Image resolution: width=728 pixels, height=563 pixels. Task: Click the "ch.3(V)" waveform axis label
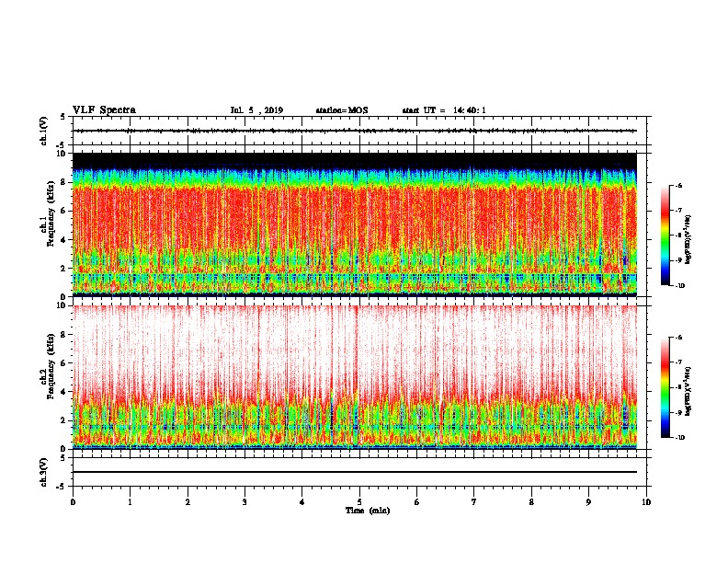tap(44, 472)
